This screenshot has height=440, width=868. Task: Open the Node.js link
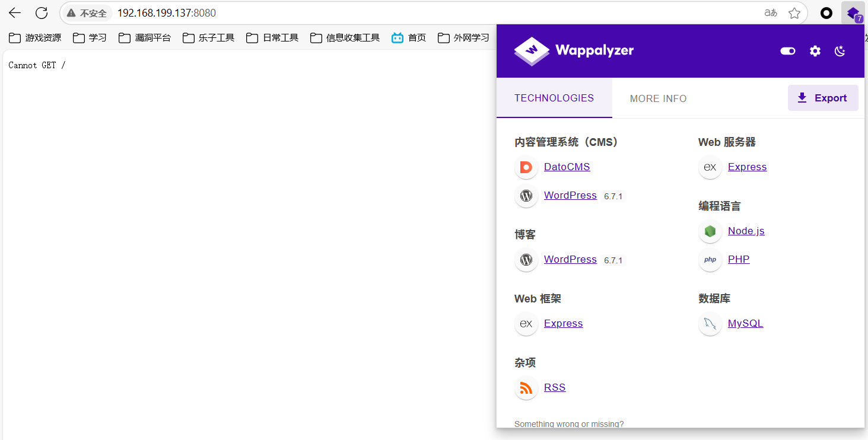[x=746, y=231]
